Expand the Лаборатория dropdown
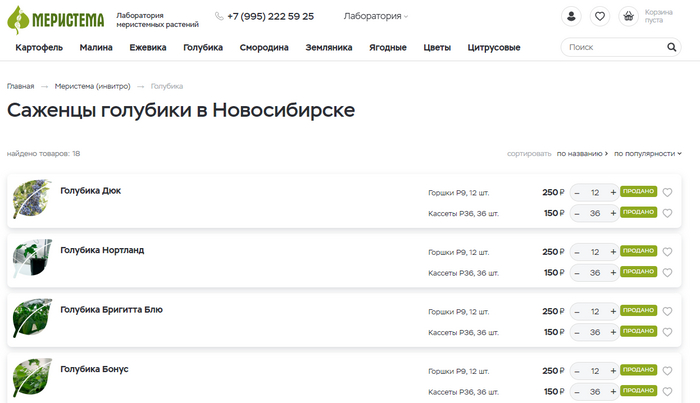The width and height of the screenshot is (700, 403). tap(375, 17)
